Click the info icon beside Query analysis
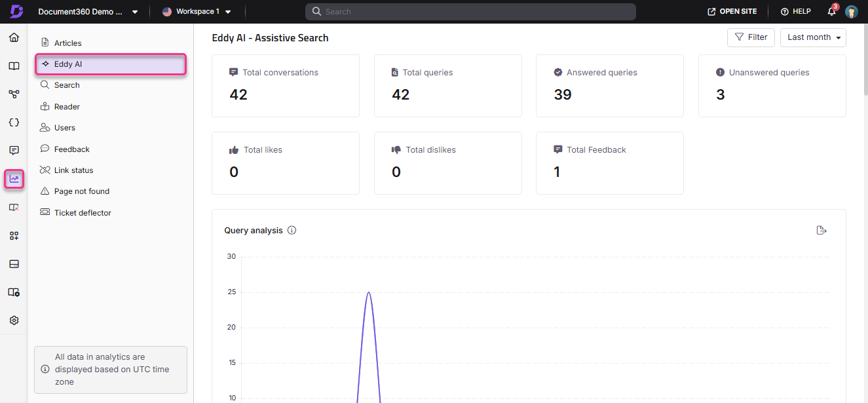 tap(292, 230)
